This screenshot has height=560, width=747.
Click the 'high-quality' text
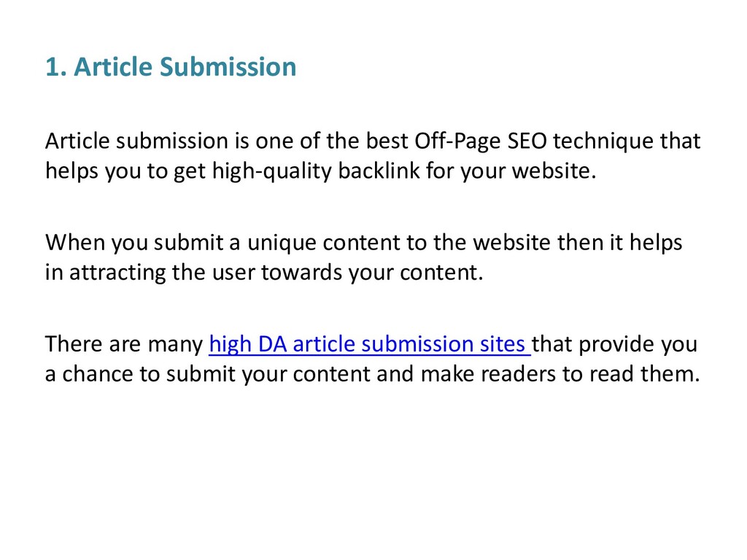tap(271, 171)
